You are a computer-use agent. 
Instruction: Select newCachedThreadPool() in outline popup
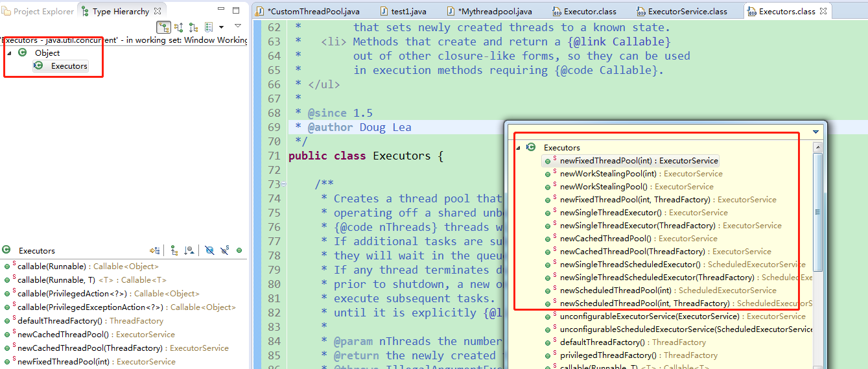pyautogui.click(x=630, y=239)
